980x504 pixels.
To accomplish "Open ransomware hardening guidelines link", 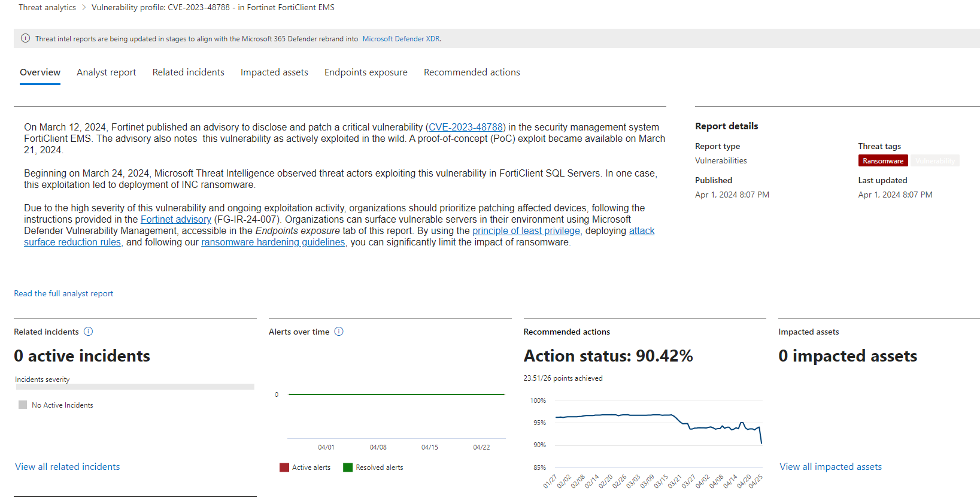I will 273,242.
